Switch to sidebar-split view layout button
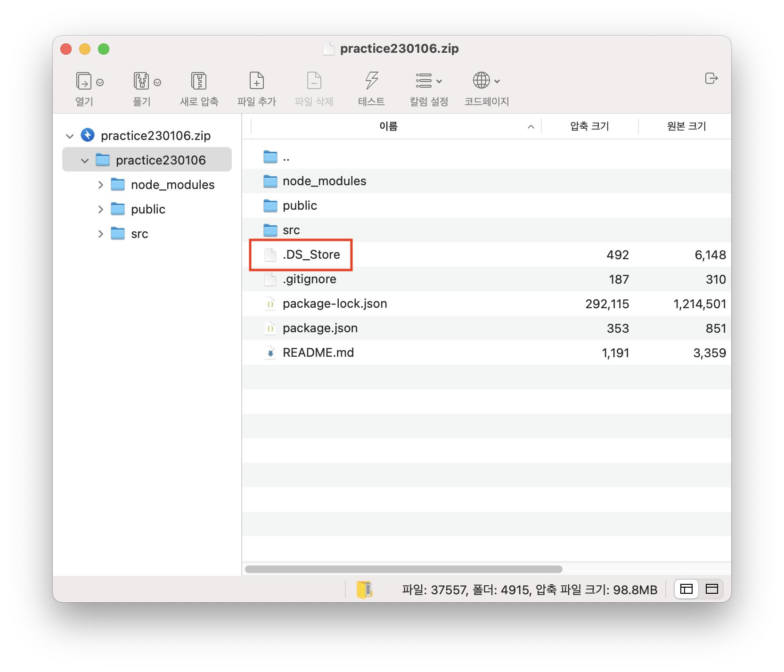784x672 pixels. click(x=686, y=589)
